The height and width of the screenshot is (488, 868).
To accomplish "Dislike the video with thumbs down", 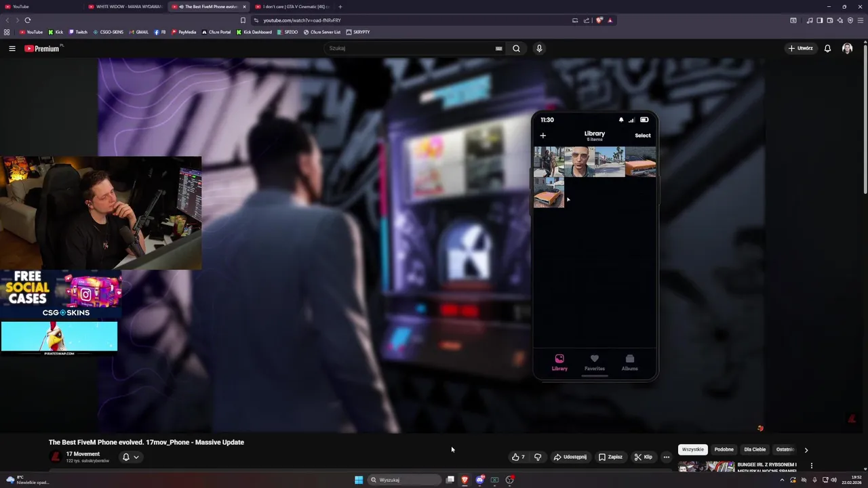I will point(538,457).
